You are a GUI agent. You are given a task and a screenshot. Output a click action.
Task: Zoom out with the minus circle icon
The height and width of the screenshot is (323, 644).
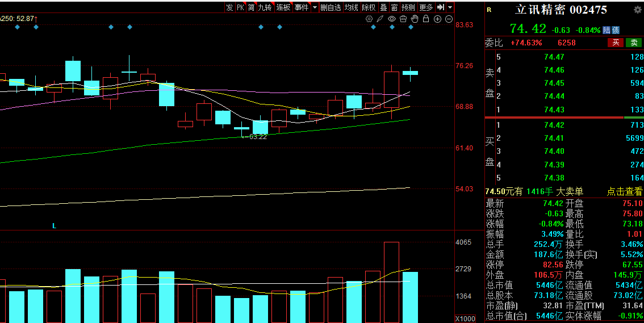[x=449, y=19]
